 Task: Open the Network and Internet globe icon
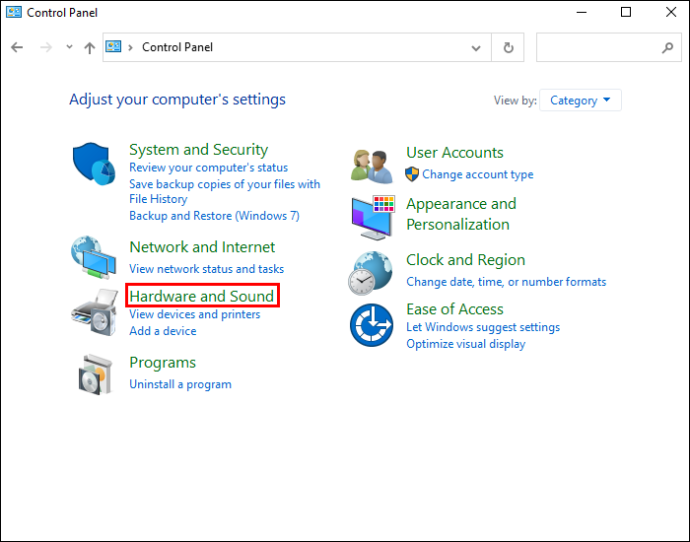click(x=94, y=258)
